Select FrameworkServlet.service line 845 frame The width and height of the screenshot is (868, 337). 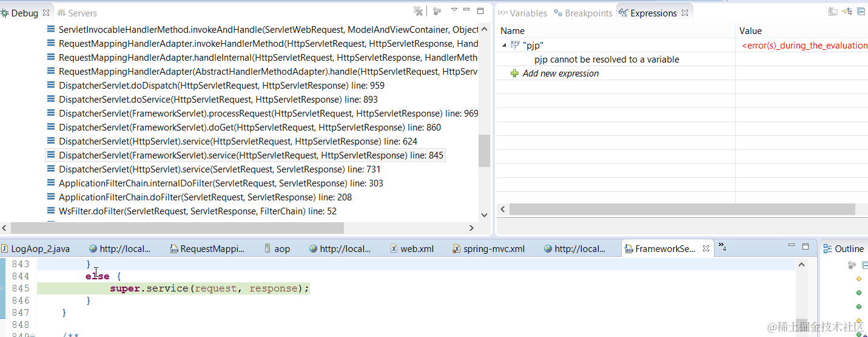[x=245, y=155]
